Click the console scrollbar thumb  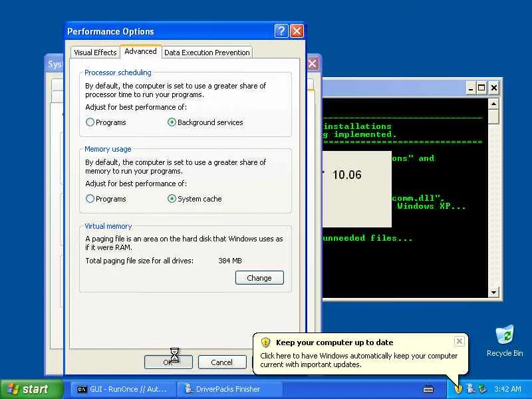493,117
